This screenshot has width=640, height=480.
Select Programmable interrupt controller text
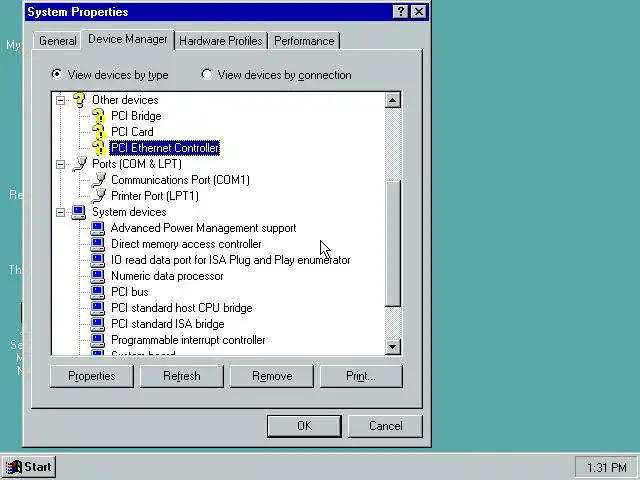188,340
